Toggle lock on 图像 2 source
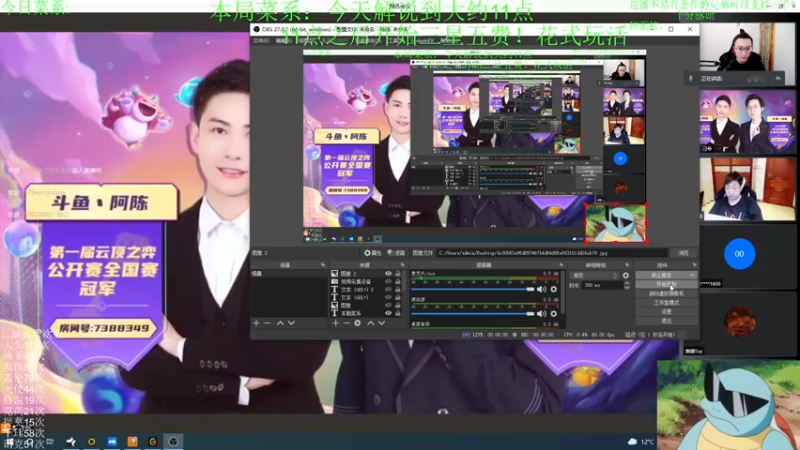The height and width of the screenshot is (450, 800). [x=398, y=274]
